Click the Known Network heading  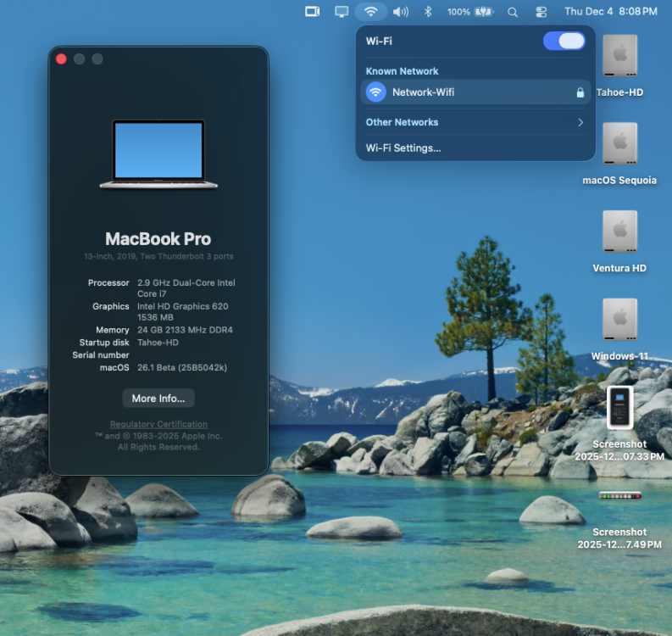402,71
